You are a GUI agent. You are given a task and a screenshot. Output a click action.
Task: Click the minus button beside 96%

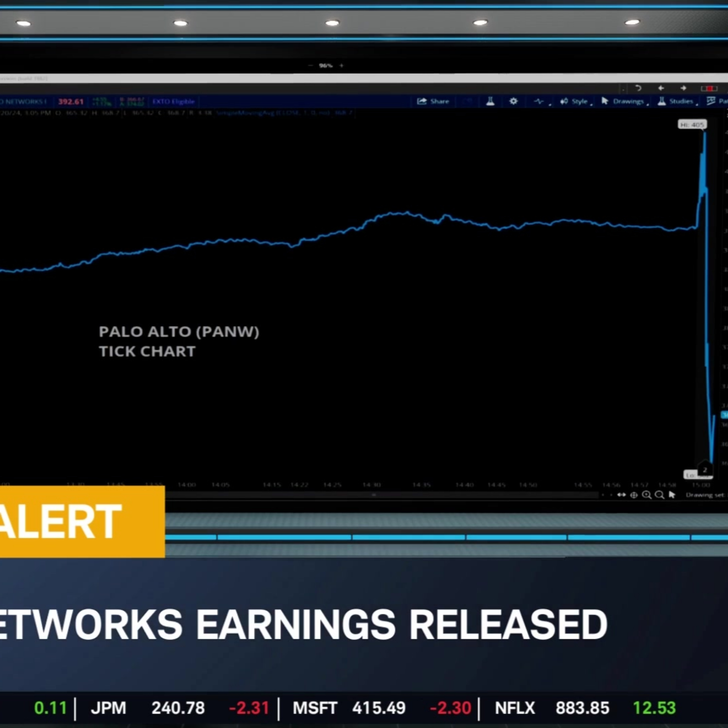point(311,66)
